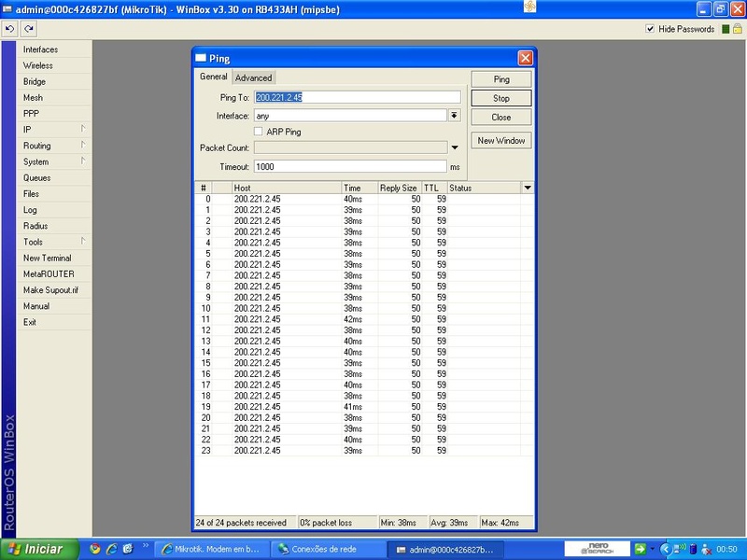Viewport: 747px width, 560px height.
Task: Click the wireless network tray icon
Action: click(x=680, y=549)
